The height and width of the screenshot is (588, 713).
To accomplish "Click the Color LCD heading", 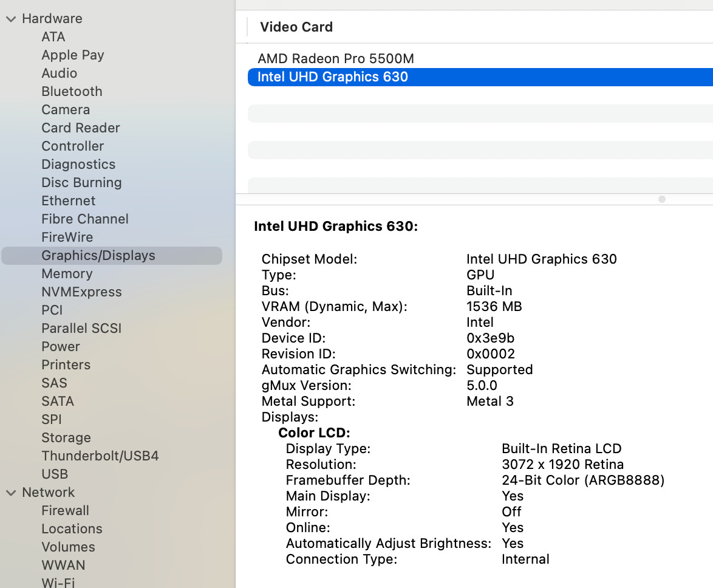I will [314, 432].
